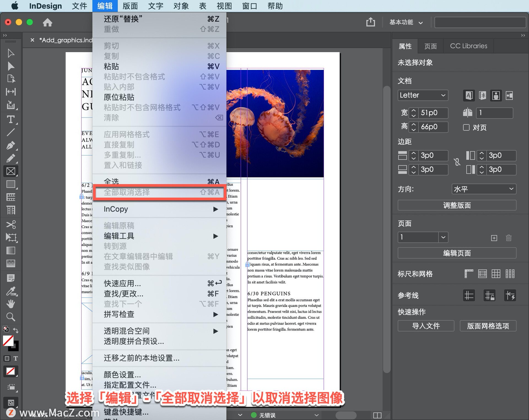This screenshot has width=529, height=420.
Task: Open the page number dropdown
Action: click(443, 237)
